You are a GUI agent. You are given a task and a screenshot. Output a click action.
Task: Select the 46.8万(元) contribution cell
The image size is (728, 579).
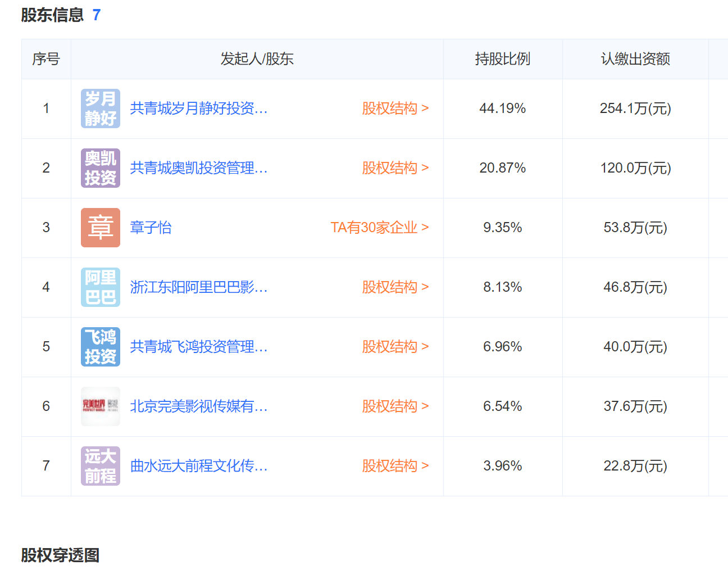(635, 287)
